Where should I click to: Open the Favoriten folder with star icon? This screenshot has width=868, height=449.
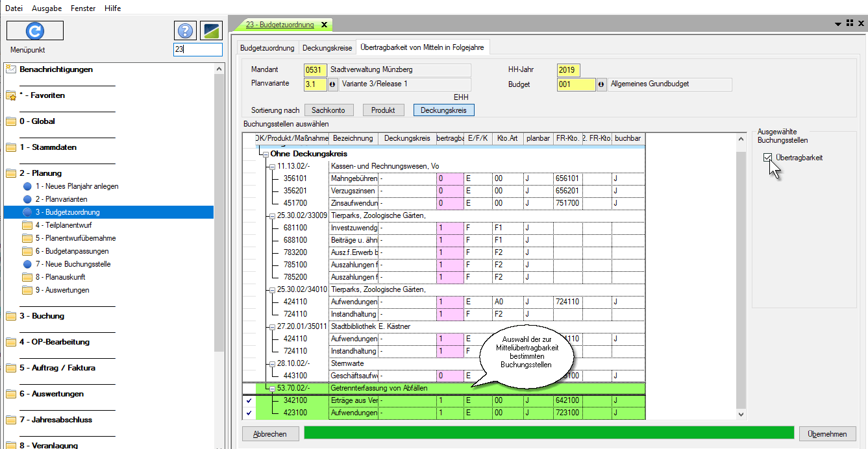(x=11, y=95)
